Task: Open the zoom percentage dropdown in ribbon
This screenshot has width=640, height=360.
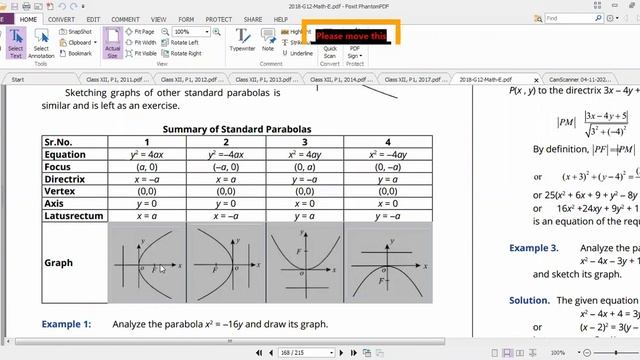Action: click(207, 31)
